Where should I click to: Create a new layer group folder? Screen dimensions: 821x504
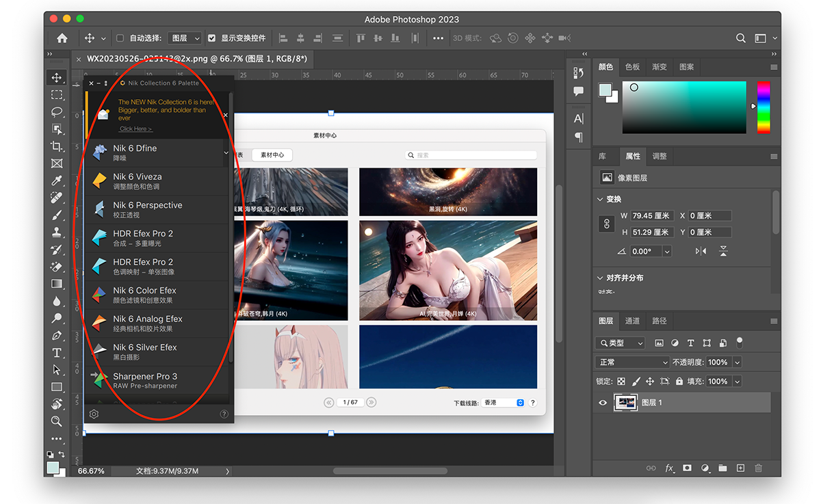tap(722, 468)
